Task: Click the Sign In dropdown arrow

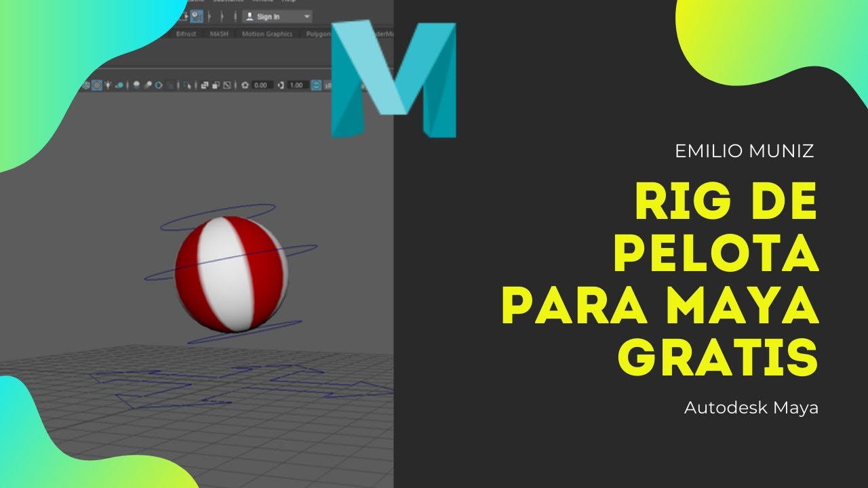Action: [307, 16]
